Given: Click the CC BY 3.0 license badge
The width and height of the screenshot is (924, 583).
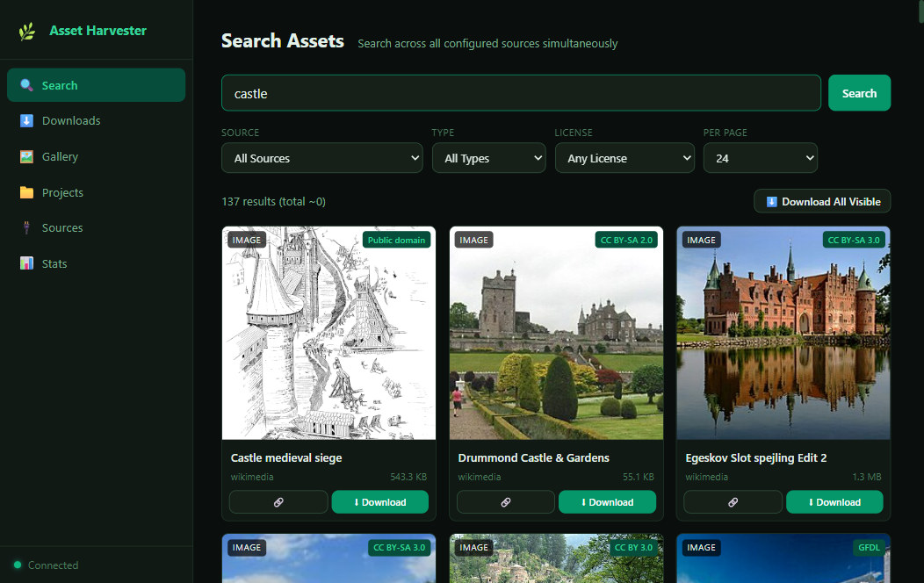Looking at the screenshot, I should [633, 548].
